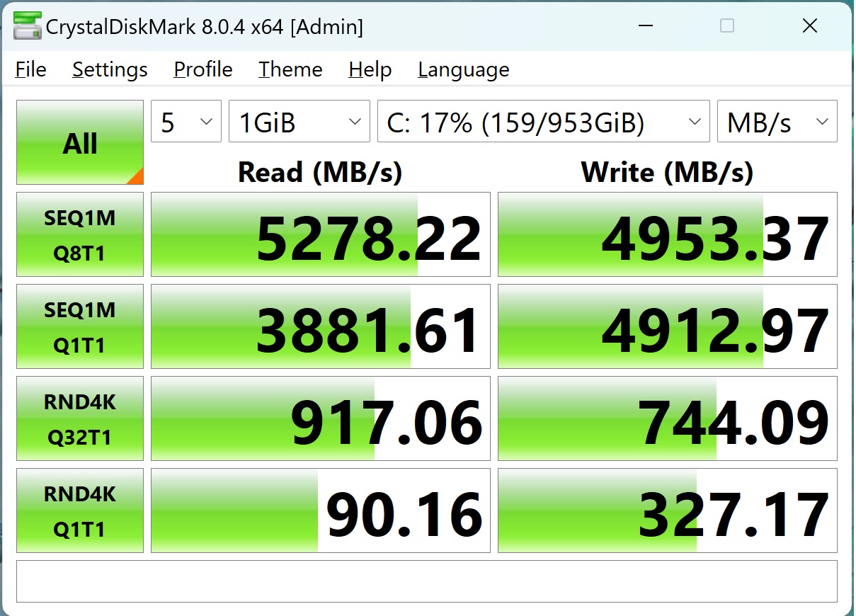Expand the 1GiB test size dropdown
Viewport: 856px width, 616px height.
[299, 122]
